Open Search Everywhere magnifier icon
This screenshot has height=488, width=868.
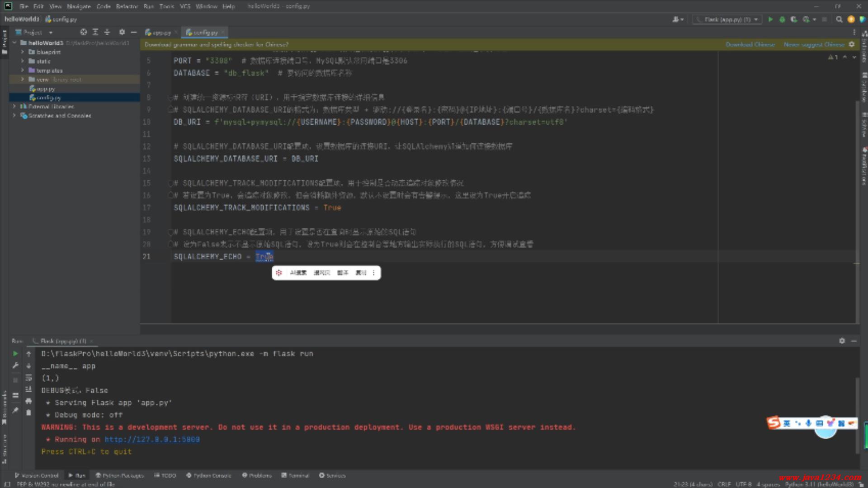tap(839, 19)
